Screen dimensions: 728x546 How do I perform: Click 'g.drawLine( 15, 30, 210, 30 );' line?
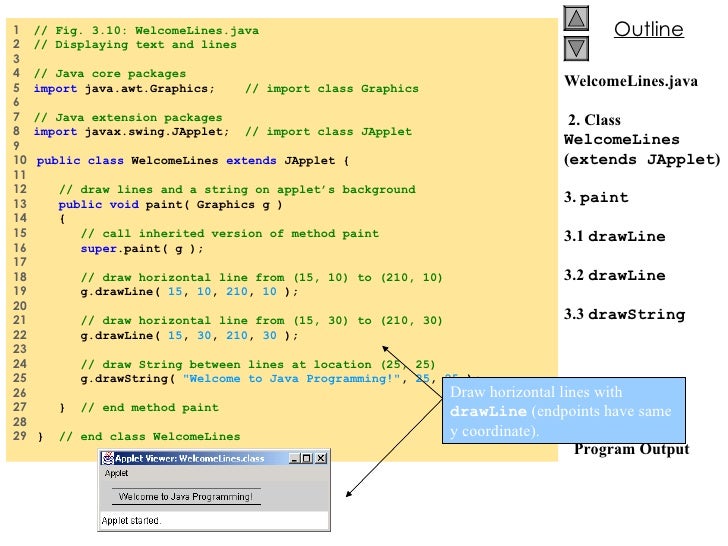coord(189,335)
